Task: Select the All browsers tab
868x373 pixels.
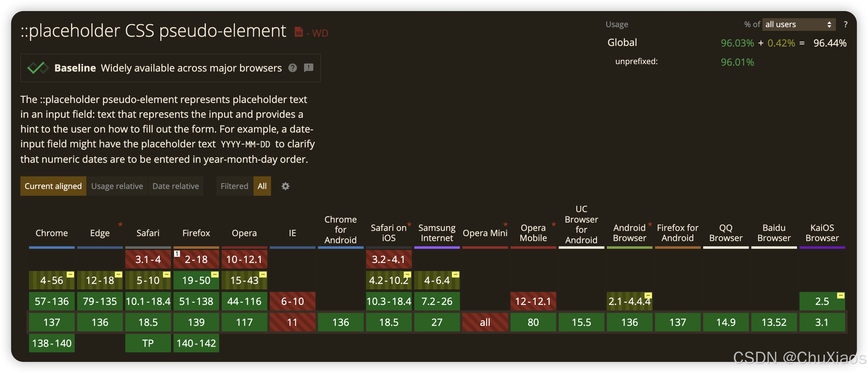Action: (x=262, y=186)
